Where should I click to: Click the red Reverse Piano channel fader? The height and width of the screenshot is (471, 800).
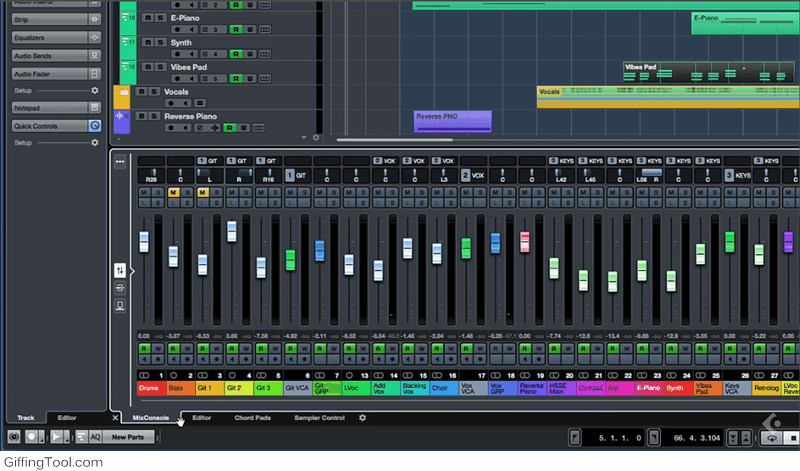[524, 242]
